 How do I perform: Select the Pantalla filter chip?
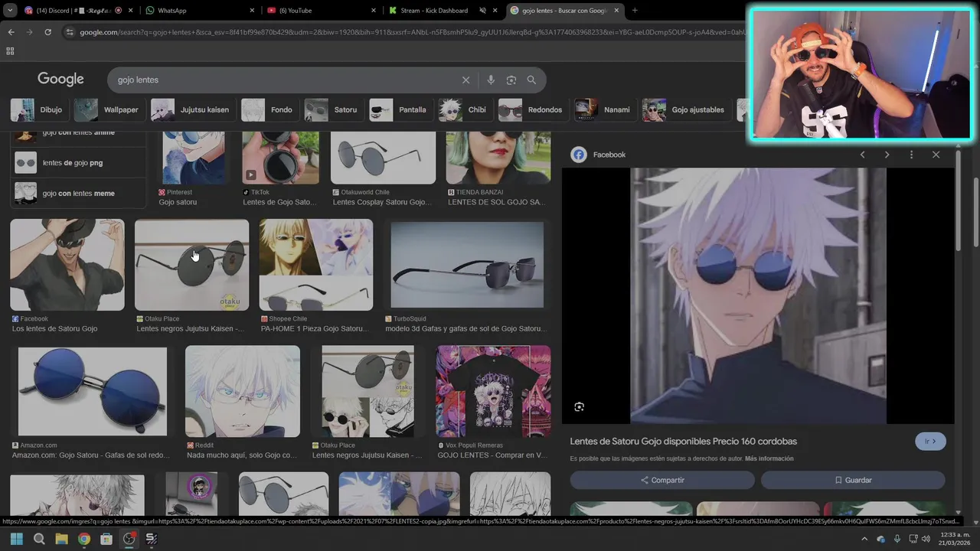coord(400,109)
